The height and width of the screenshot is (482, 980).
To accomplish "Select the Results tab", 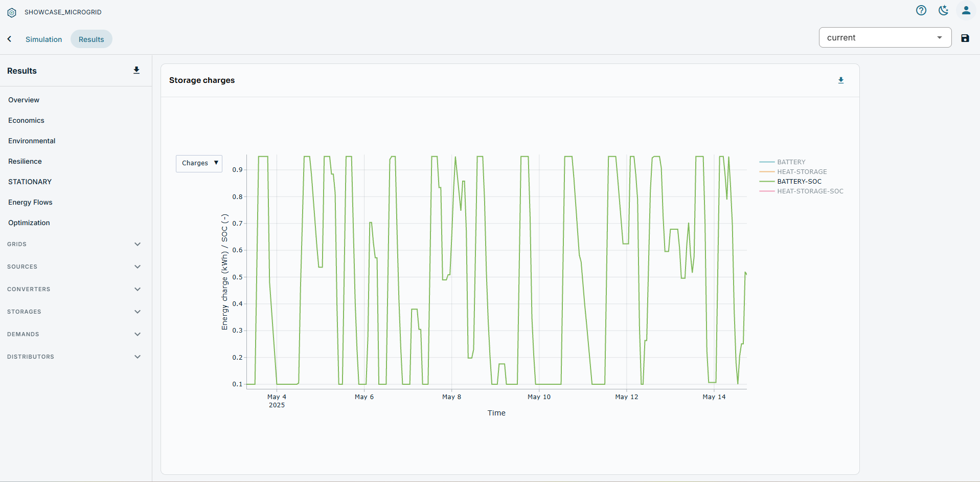I will click(x=91, y=39).
